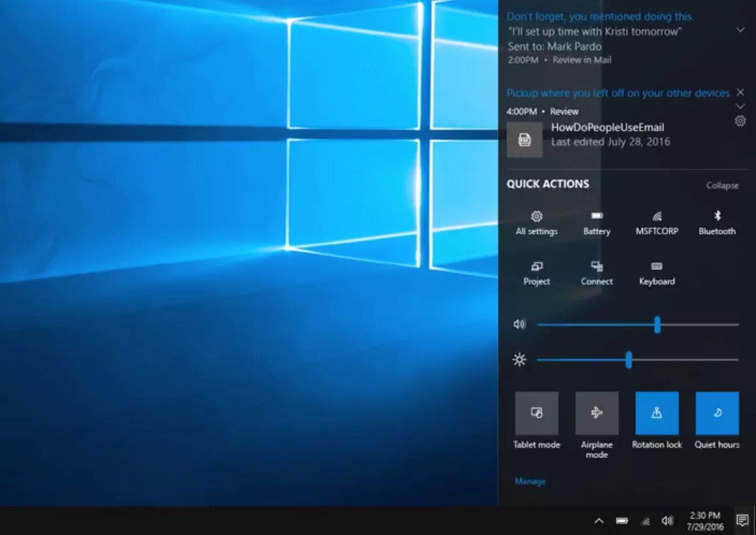Image resolution: width=756 pixels, height=535 pixels.
Task: Click the taskbar volume icon
Action: (x=667, y=521)
